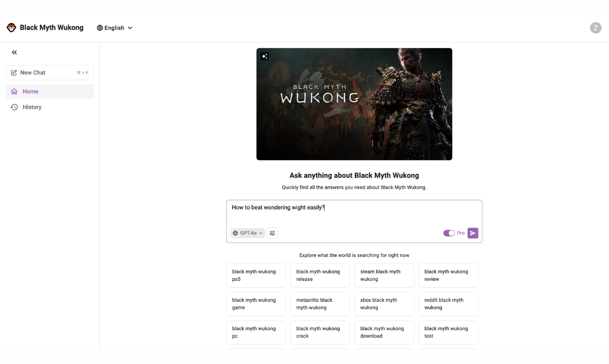
Task: Select suggestion 'black myth wukong review'
Action: click(448, 275)
